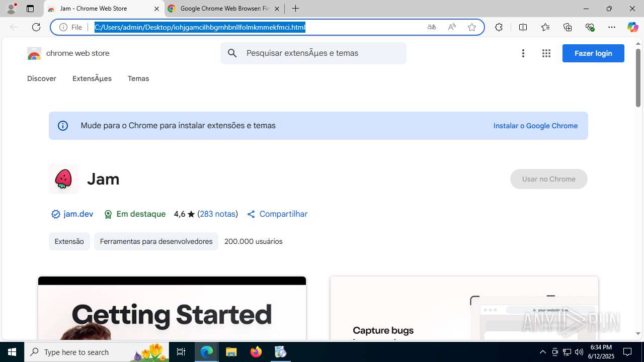Open the Google apps grid
This screenshot has width=644, height=362.
pos(546,53)
